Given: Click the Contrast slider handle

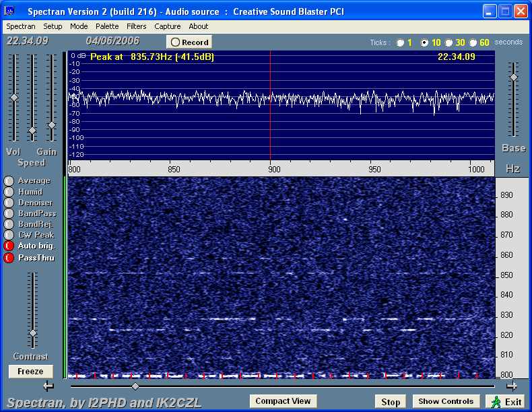Looking at the screenshot, I should pyautogui.click(x=33, y=333).
